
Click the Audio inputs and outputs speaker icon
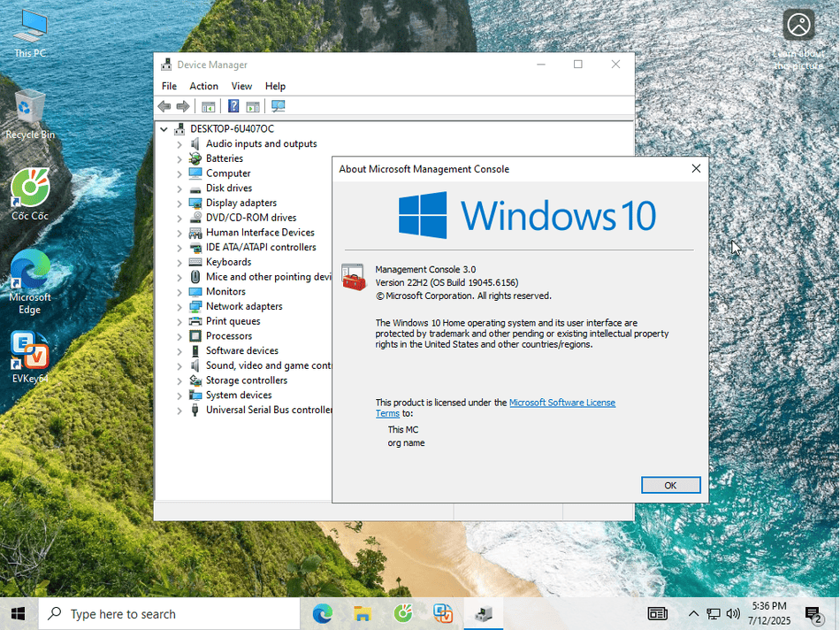coord(195,143)
